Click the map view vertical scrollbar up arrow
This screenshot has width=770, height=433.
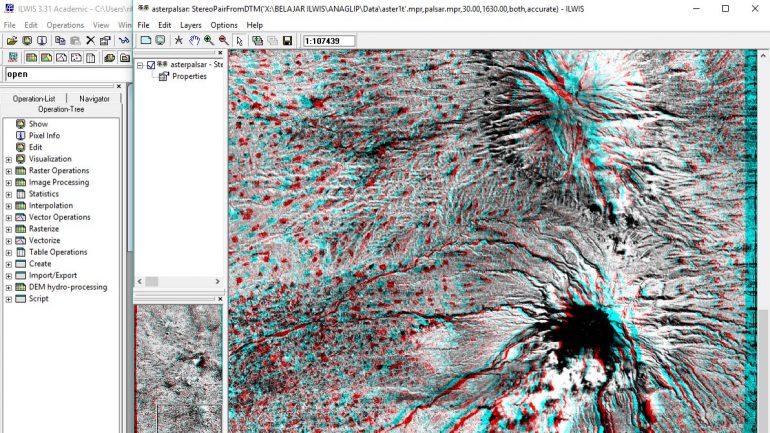[764, 55]
